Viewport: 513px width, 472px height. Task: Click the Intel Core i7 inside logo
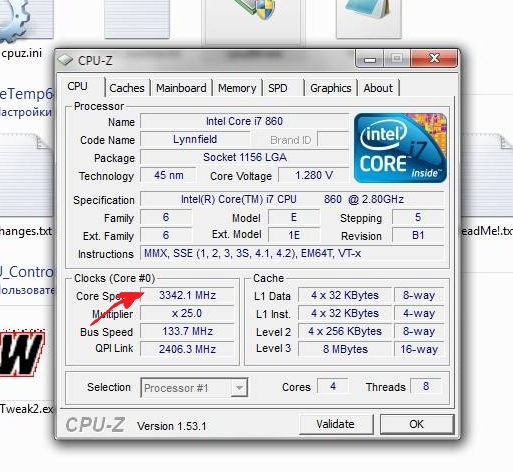[x=400, y=148]
